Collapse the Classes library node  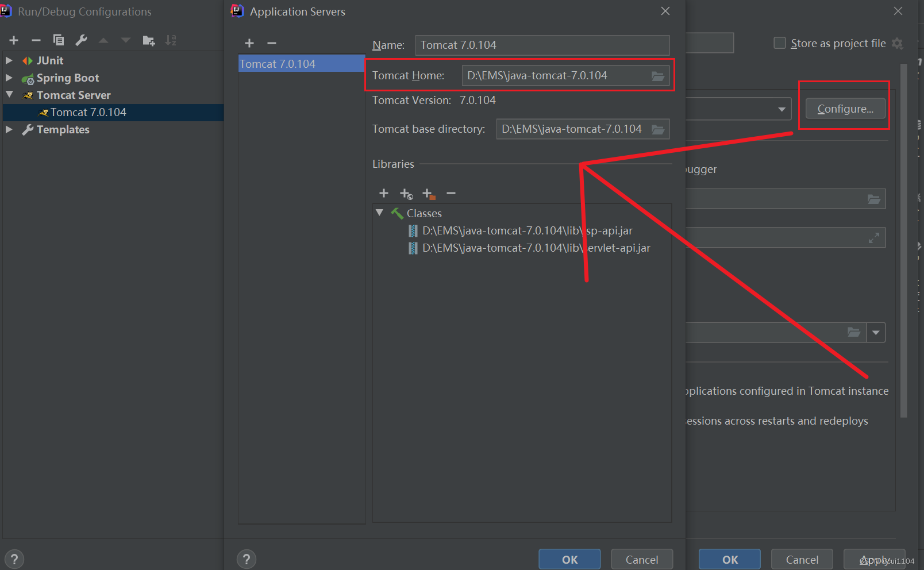379,213
